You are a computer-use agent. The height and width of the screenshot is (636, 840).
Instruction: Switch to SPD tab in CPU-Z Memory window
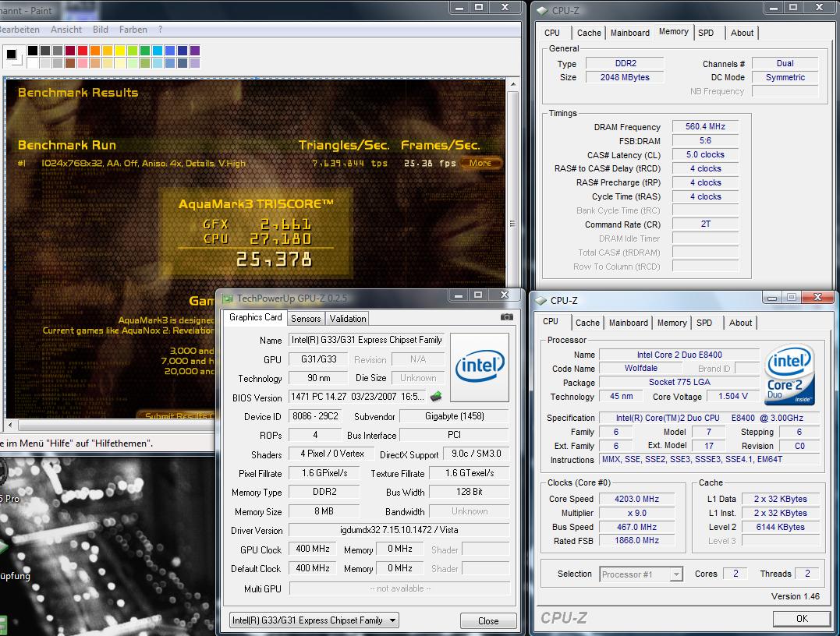point(706,33)
